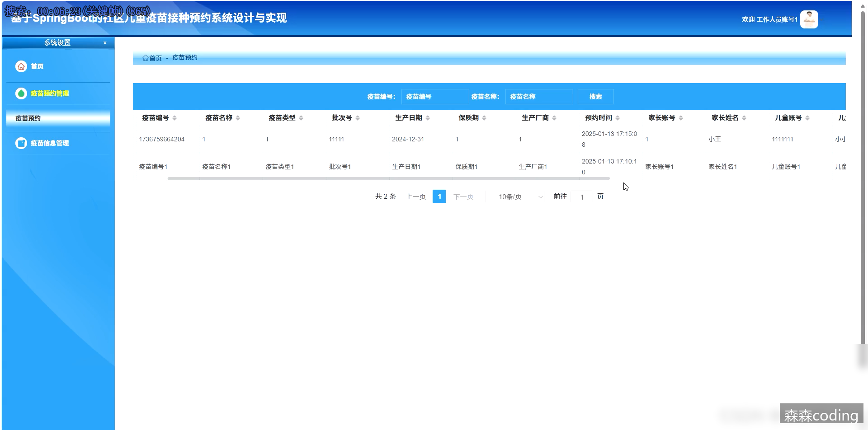Click the user avatar in header
Screen dimensions: 868x430
[809, 19]
